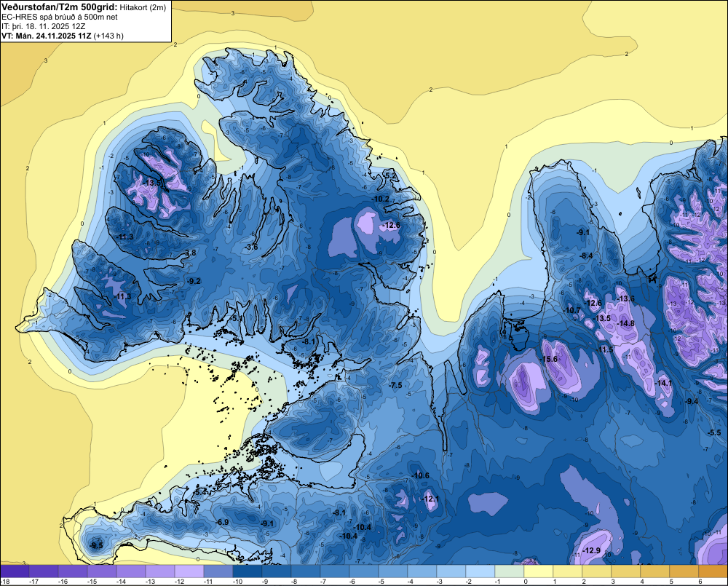Click the -14.8 temperature label

click(626, 324)
